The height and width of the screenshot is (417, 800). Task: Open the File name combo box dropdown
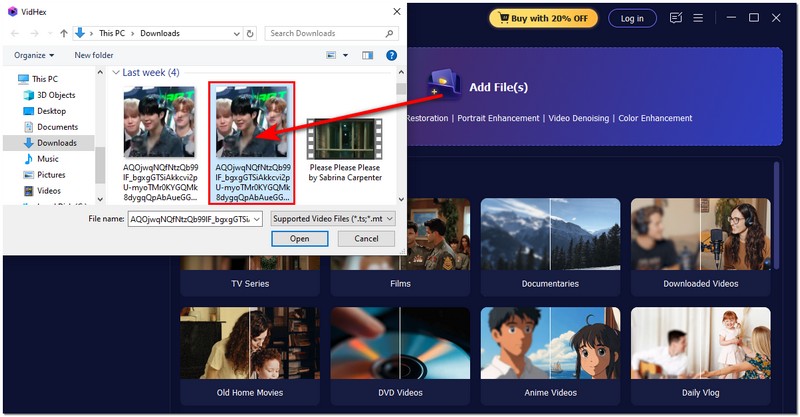[x=256, y=218]
